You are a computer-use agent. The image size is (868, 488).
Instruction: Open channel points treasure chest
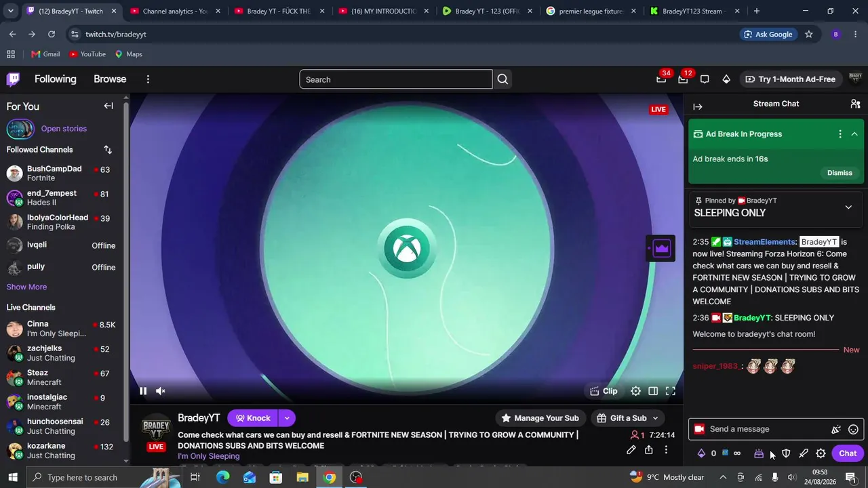[759, 453]
